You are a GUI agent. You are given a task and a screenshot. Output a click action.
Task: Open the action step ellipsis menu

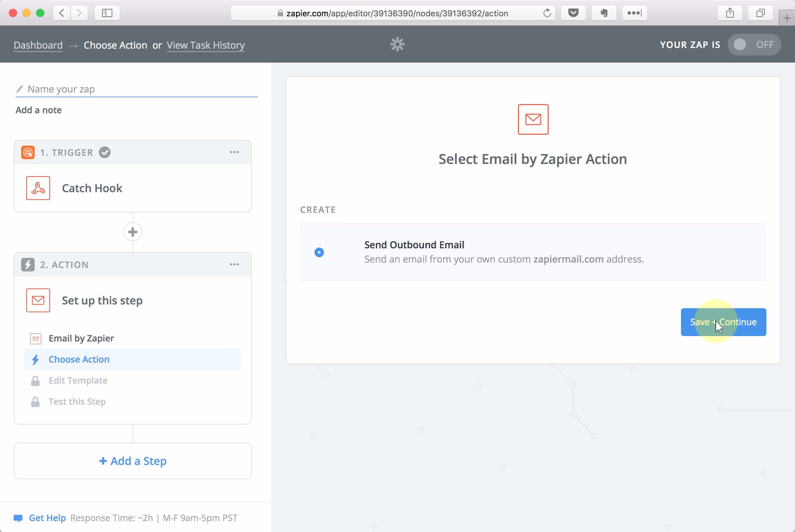(x=234, y=264)
